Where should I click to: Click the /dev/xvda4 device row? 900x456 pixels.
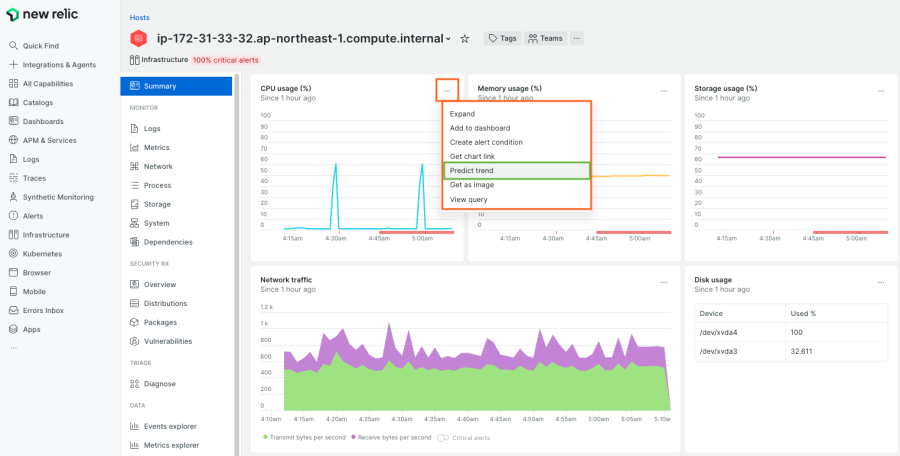(x=791, y=332)
